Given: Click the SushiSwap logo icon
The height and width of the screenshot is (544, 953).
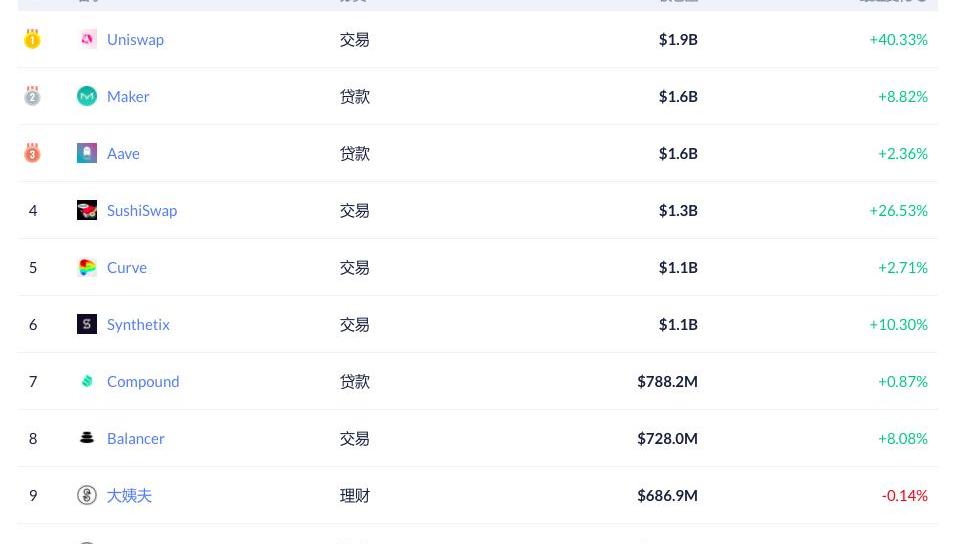Looking at the screenshot, I should coord(87,210).
